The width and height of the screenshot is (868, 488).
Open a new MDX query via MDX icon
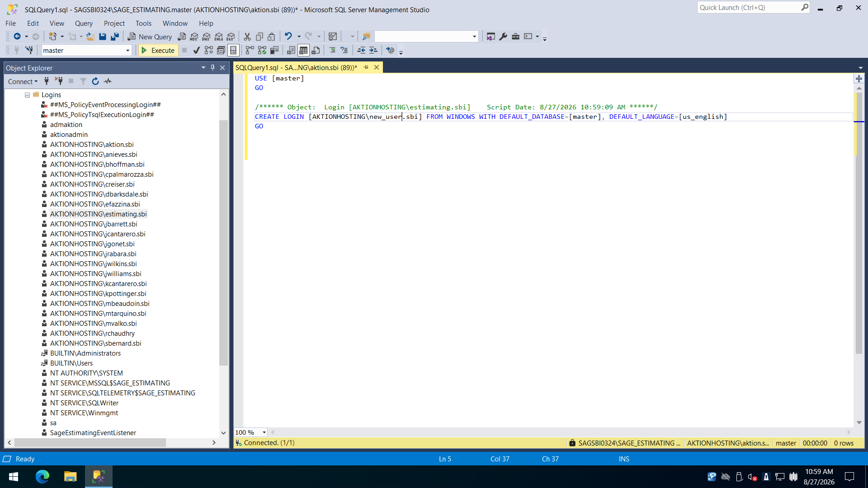[194, 37]
